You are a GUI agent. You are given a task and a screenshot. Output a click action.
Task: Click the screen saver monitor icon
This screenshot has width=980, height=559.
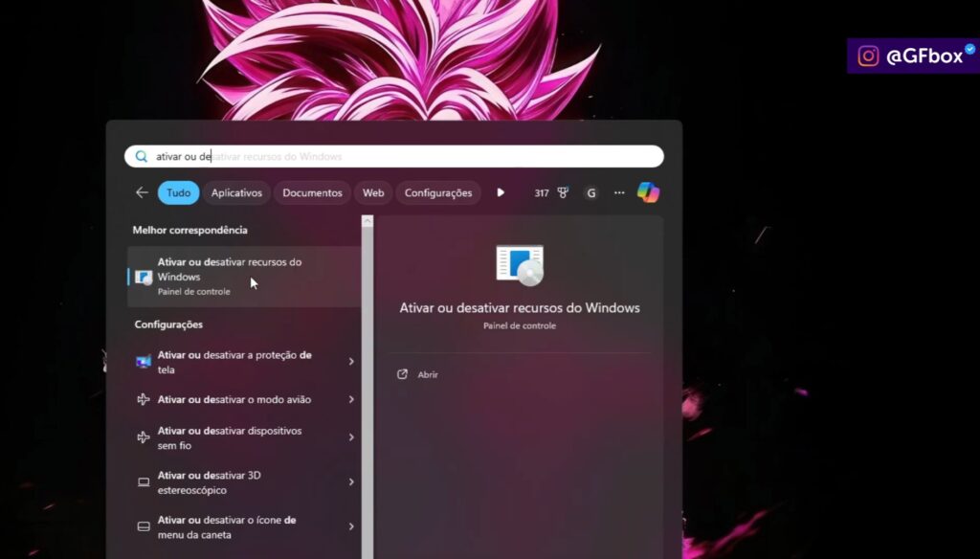pos(144,362)
